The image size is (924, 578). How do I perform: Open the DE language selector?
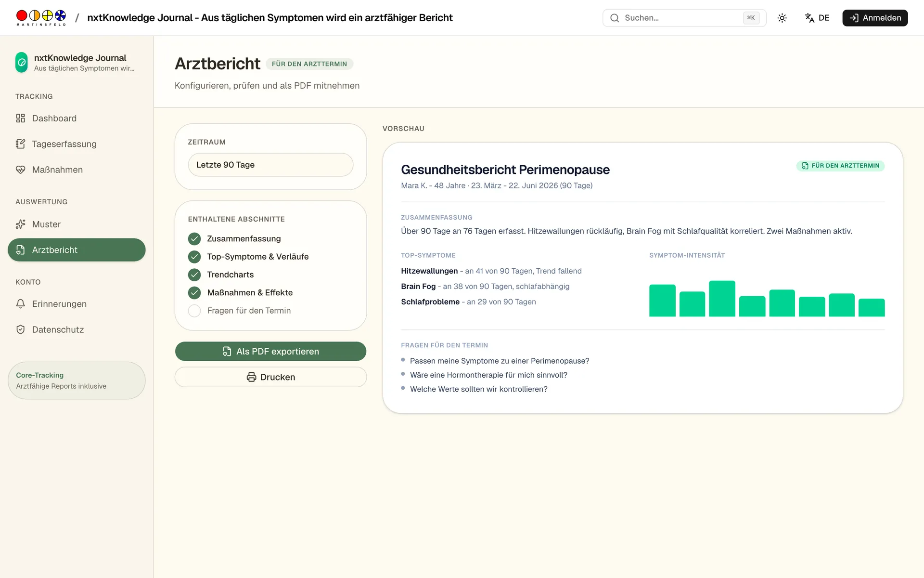coord(817,18)
